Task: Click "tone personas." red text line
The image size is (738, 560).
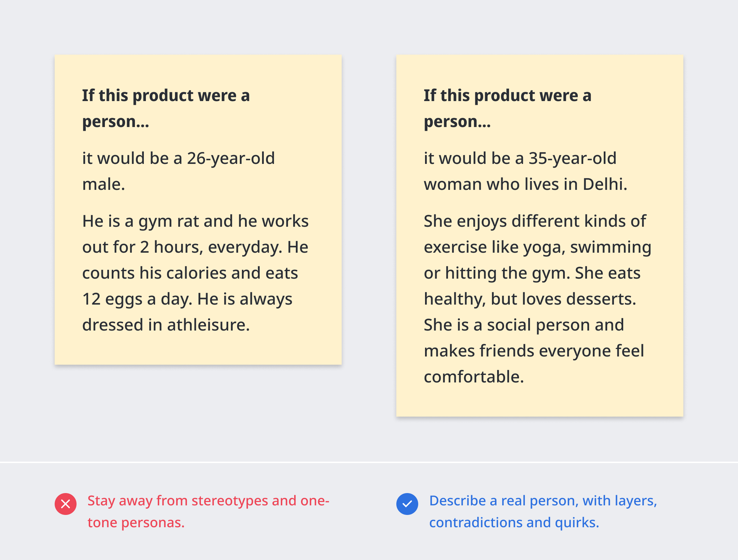Action: pos(136,522)
